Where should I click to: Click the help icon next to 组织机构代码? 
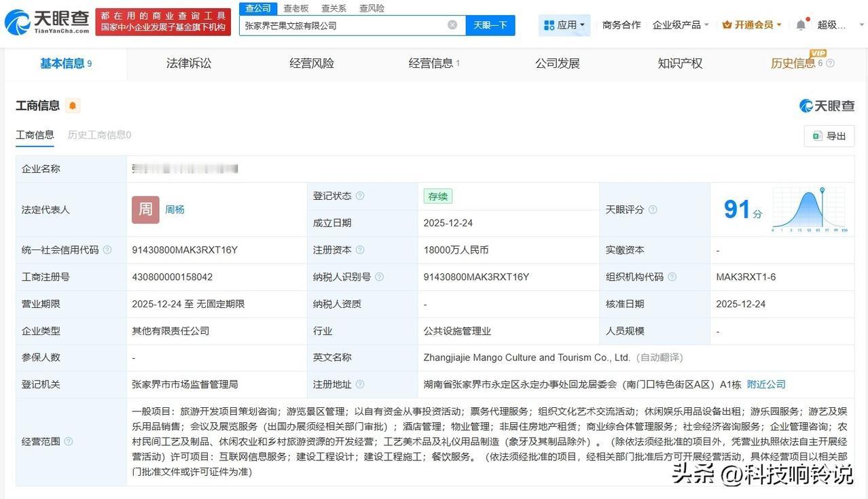tap(672, 277)
